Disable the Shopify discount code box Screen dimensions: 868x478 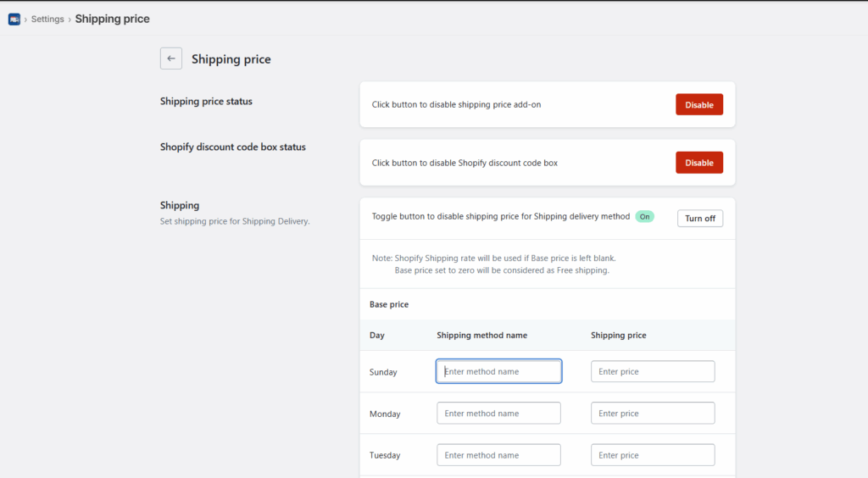[x=698, y=163]
